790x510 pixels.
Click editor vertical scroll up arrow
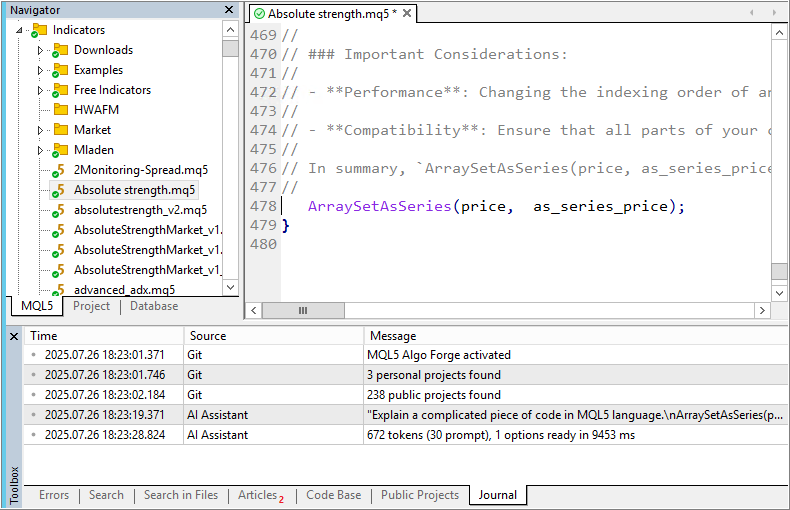(779, 33)
